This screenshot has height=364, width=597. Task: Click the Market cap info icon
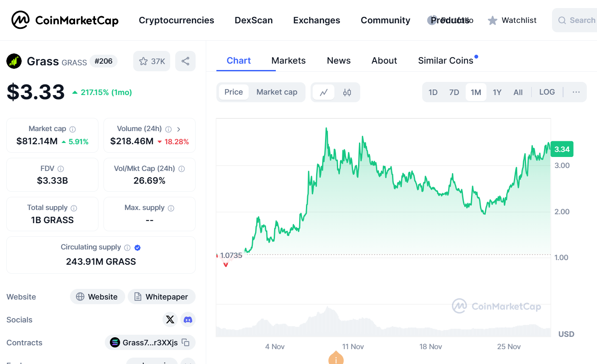(73, 129)
